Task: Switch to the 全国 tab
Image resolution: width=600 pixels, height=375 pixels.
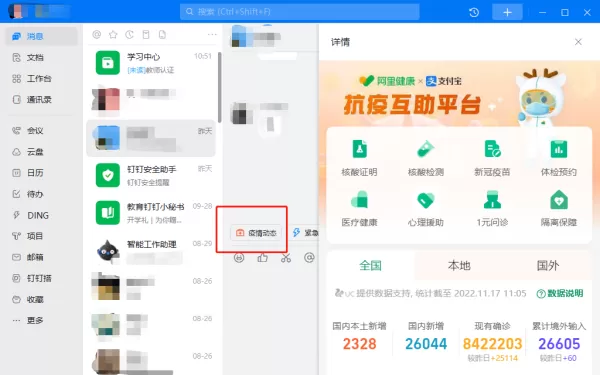Action: click(x=370, y=266)
